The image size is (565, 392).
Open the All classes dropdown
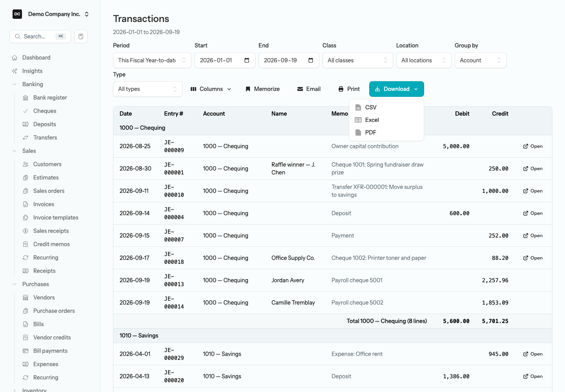[x=358, y=60]
